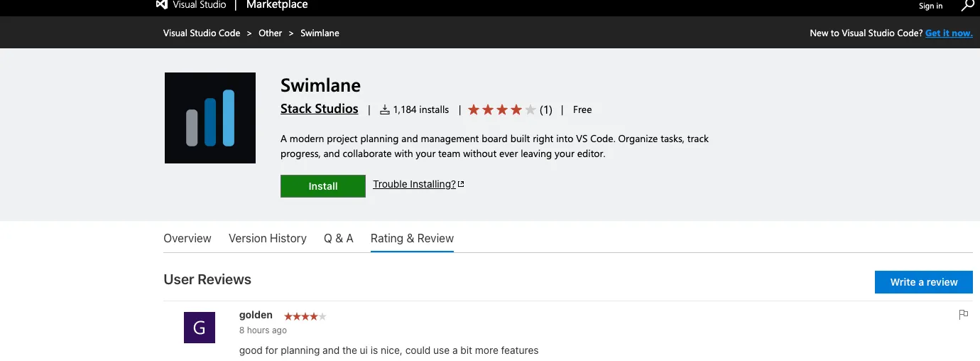The image size is (980, 361).
Task: Click the G avatar of reviewer golden
Action: [200, 328]
